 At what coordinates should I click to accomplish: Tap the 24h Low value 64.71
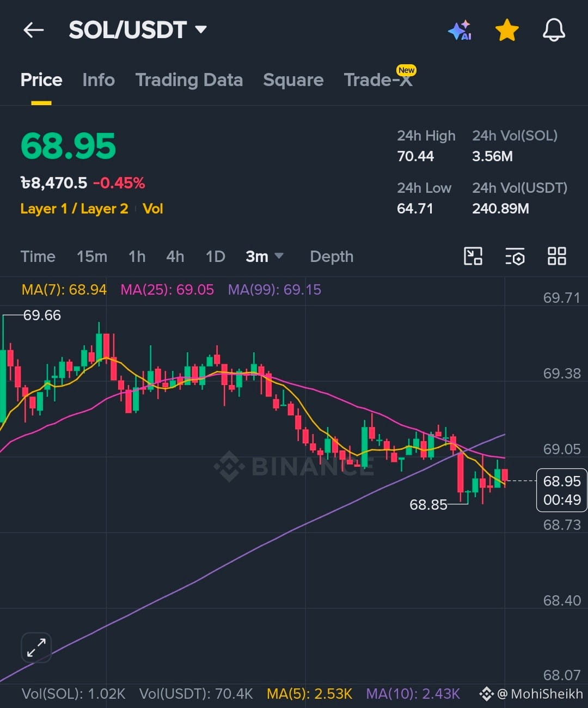pyautogui.click(x=415, y=209)
